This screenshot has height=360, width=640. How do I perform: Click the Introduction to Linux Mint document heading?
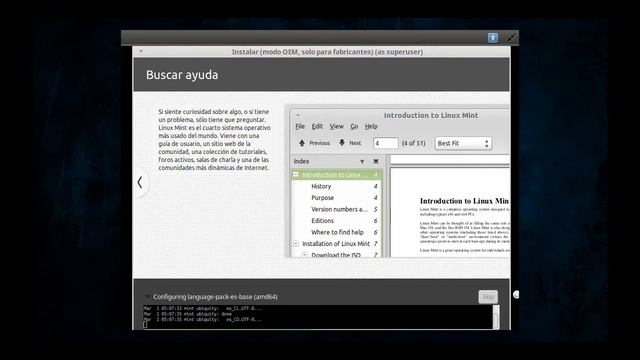click(464, 201)
